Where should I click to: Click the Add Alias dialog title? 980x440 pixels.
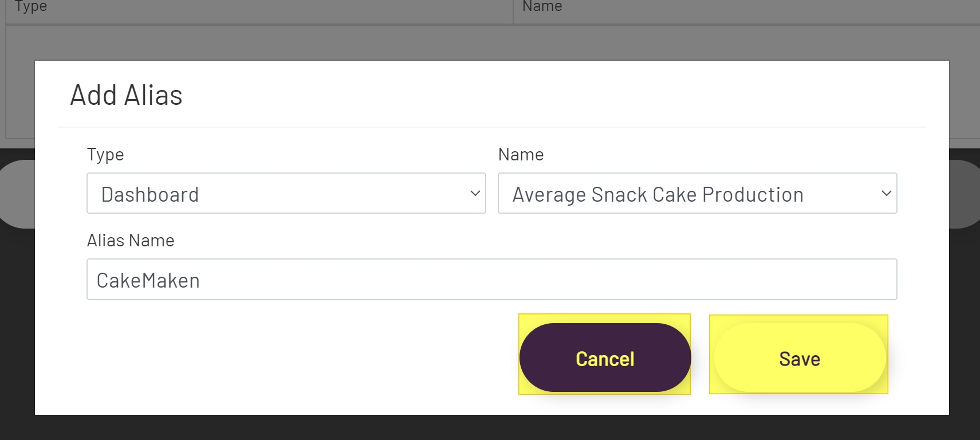coord(126,95)
